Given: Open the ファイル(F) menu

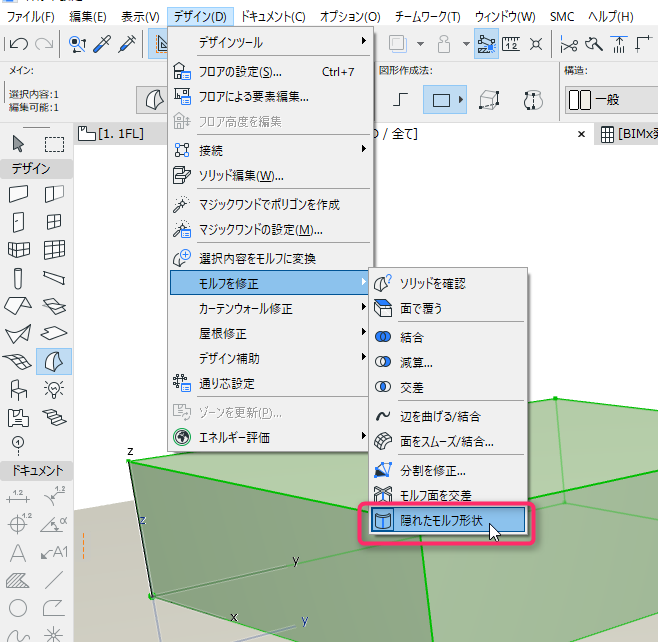Looking at the screenshot, I should 31,17.
